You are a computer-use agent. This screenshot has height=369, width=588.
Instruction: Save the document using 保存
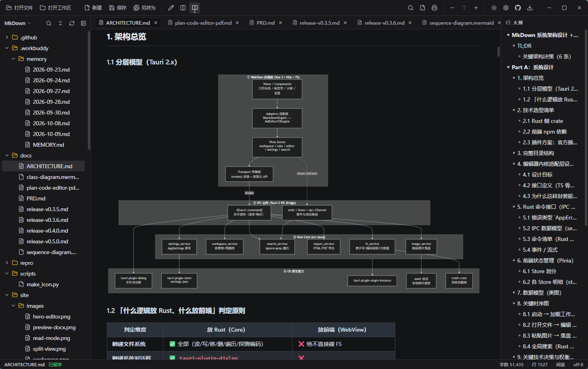118,8
